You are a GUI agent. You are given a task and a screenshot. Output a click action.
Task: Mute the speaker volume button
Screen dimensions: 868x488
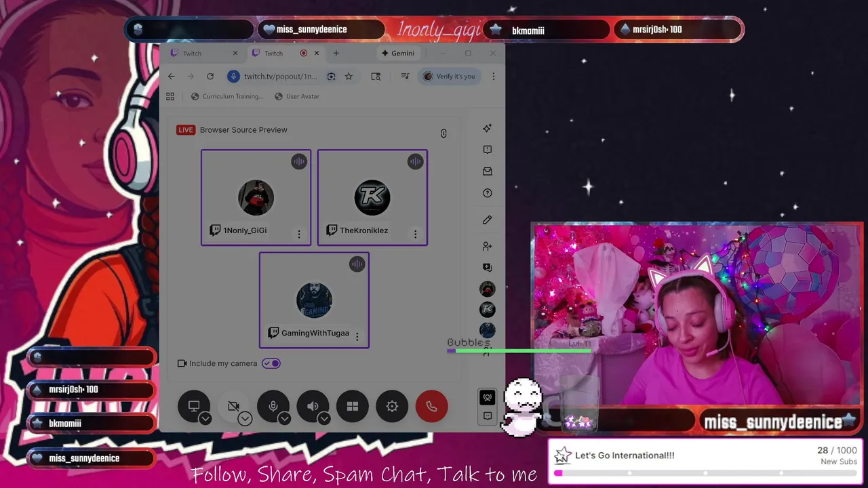(312, 405)
